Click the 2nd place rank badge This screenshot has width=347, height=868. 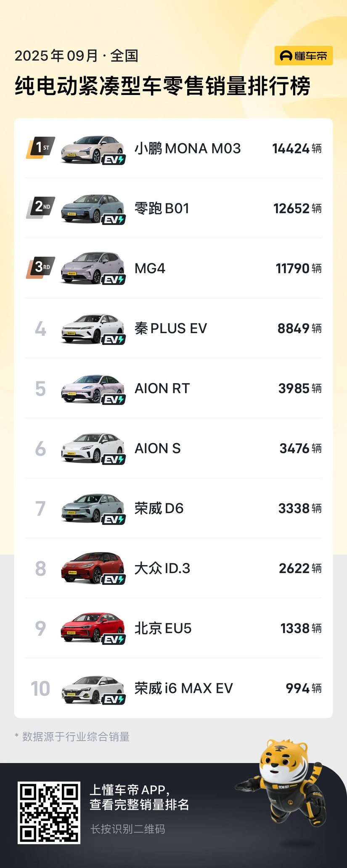(x=41, y=207)
